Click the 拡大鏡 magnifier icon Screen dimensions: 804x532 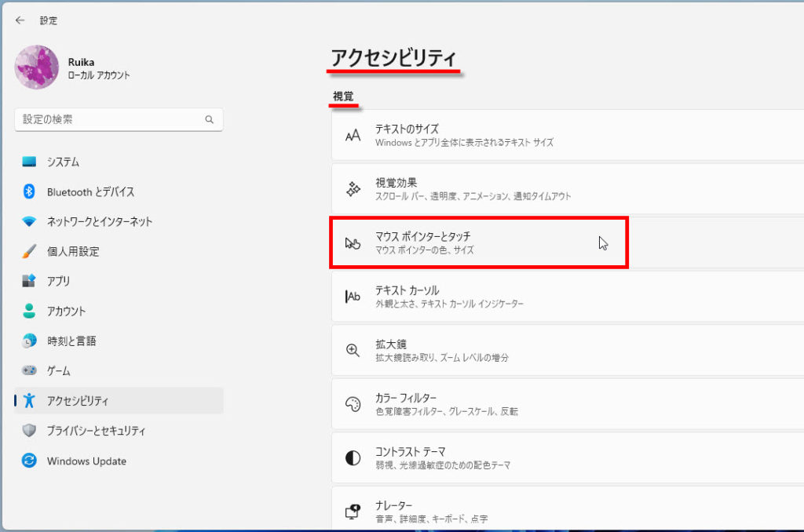pos(353,350)
